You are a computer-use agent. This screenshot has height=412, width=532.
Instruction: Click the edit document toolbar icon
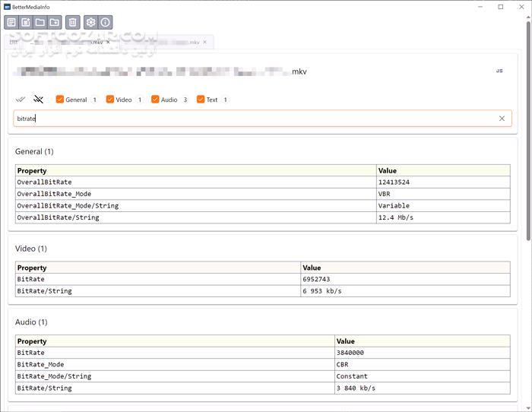[x=26, y=22]
